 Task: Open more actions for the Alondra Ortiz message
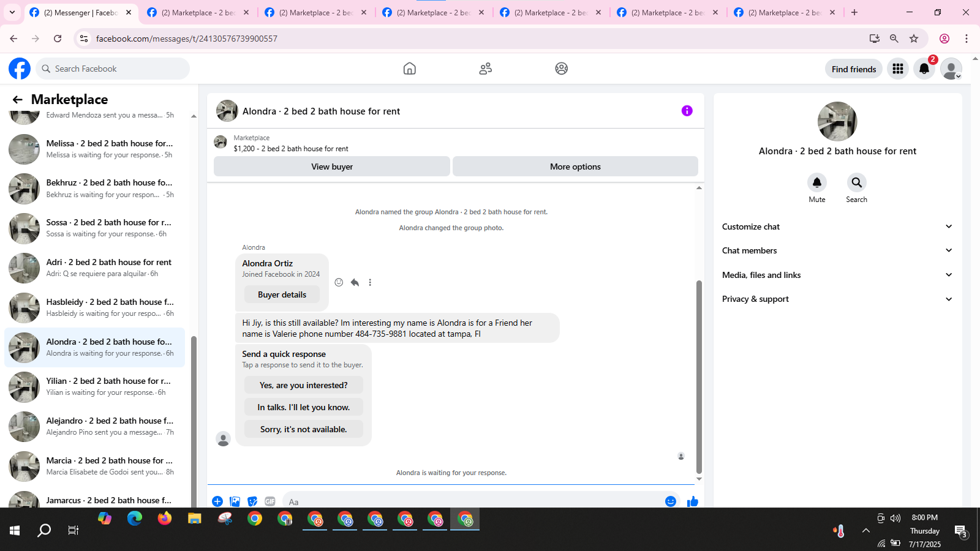pyautogui.click(x=370, y=282)
